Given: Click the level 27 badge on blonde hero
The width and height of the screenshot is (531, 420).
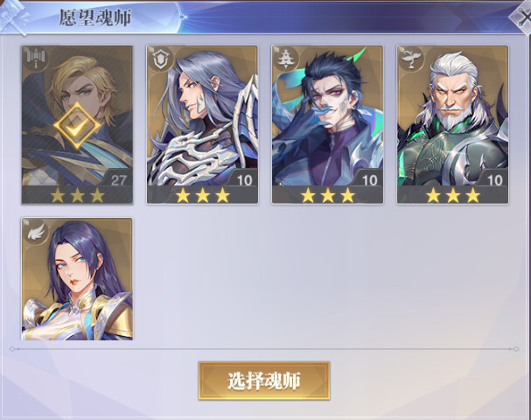Looking at the screenshot, I should [118, 180].
